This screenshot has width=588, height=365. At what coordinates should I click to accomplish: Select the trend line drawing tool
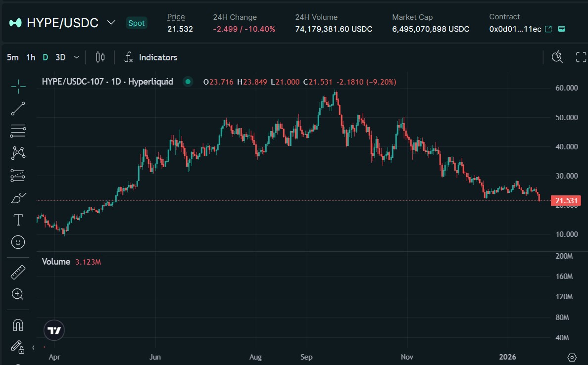(x=18, y=108)
